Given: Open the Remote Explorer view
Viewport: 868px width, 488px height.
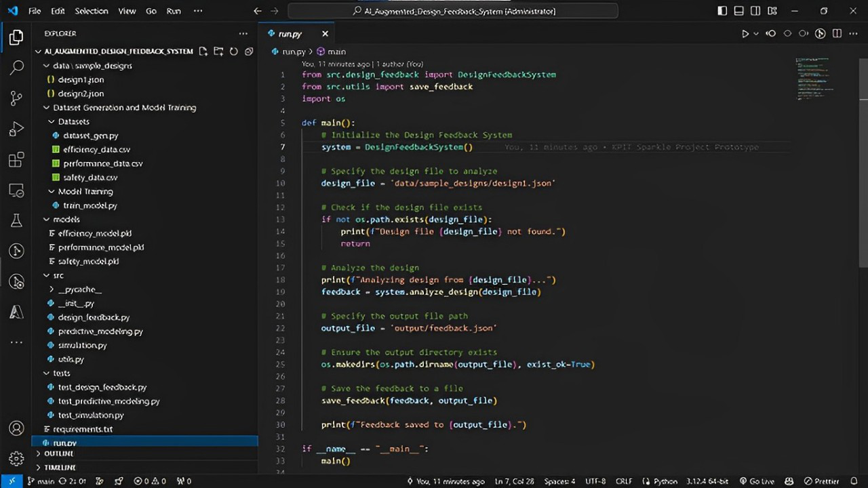Looking at the screenshot, I should pos(16,190).
